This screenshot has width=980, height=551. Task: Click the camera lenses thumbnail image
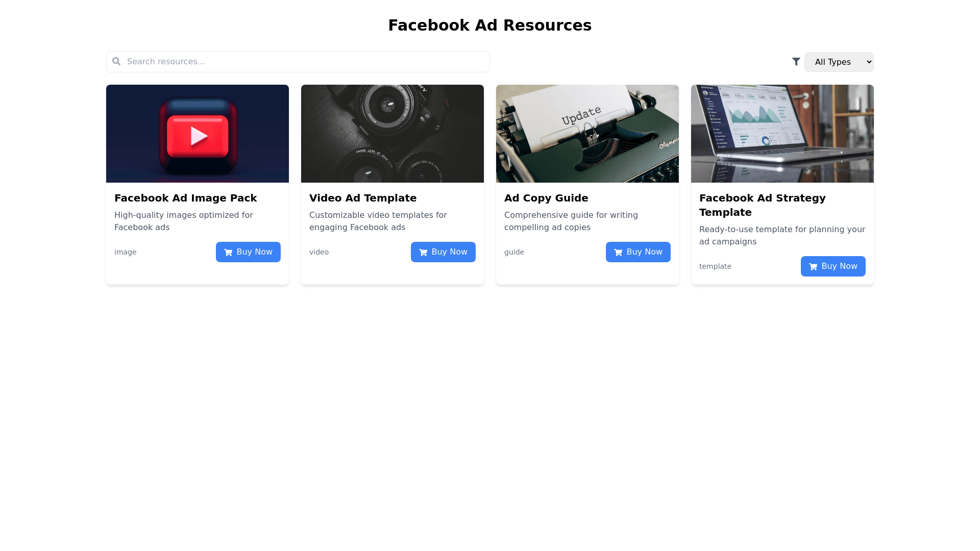(393, 134)
